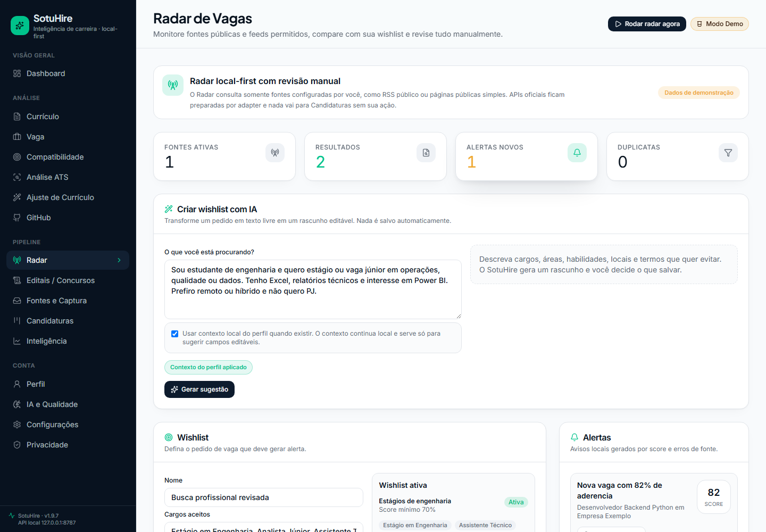Viewport: 766px width, 532px height.
Task: Click the Privacidade shield icon
Action: [x=17, y=445]
